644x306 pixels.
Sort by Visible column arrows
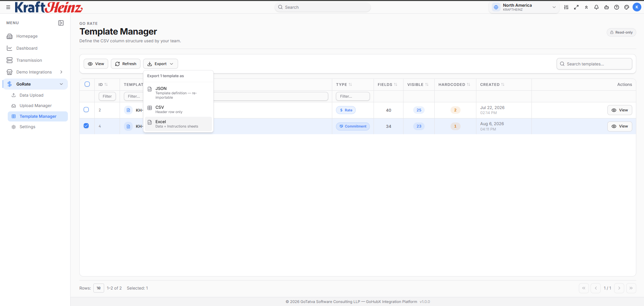pos(427,85)
